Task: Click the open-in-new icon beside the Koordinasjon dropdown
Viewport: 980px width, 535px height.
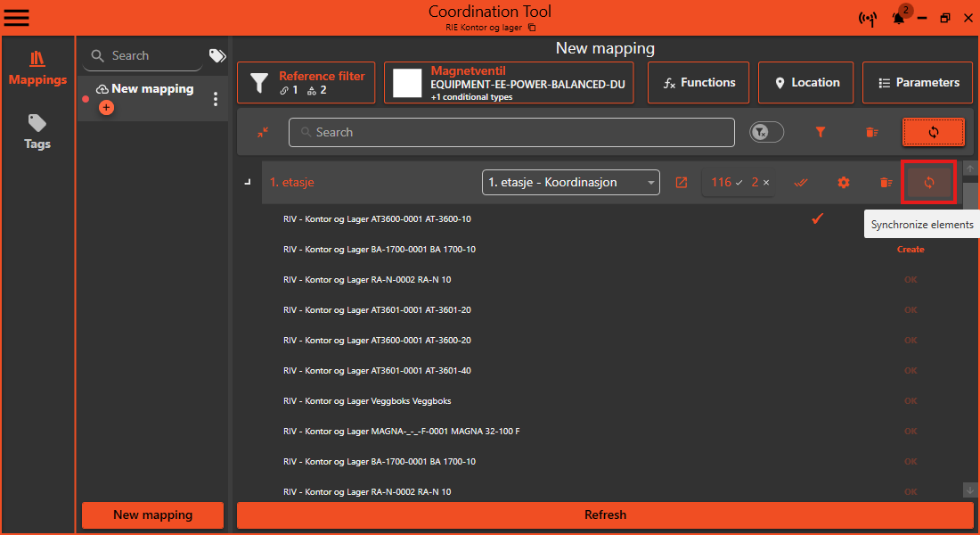Action: click(x=681, y=182)
